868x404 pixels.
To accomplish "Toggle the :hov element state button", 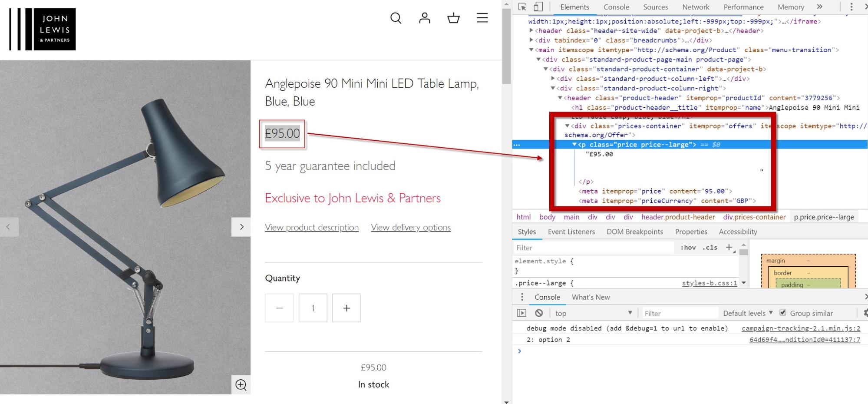I will [688, 248].
